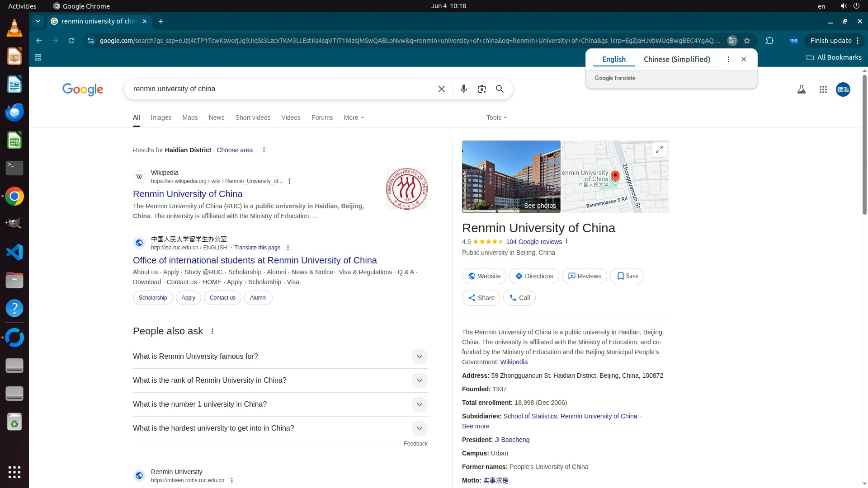The width and height of the screenshot is (868, 488).
Task: Open the Chrome Extensions puzzle icon
Action: click(x=769, y=41)
